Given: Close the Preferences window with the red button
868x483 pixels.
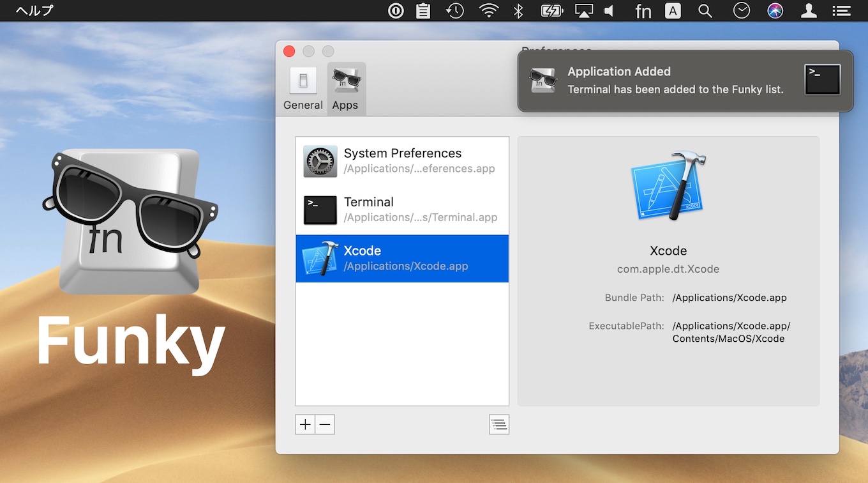Looking at the screenshot, I should [x=289, y=51].
